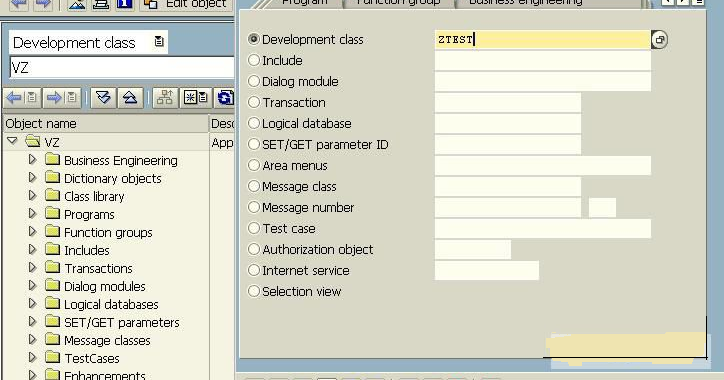Switch to the Function group tab

(398, 3)
